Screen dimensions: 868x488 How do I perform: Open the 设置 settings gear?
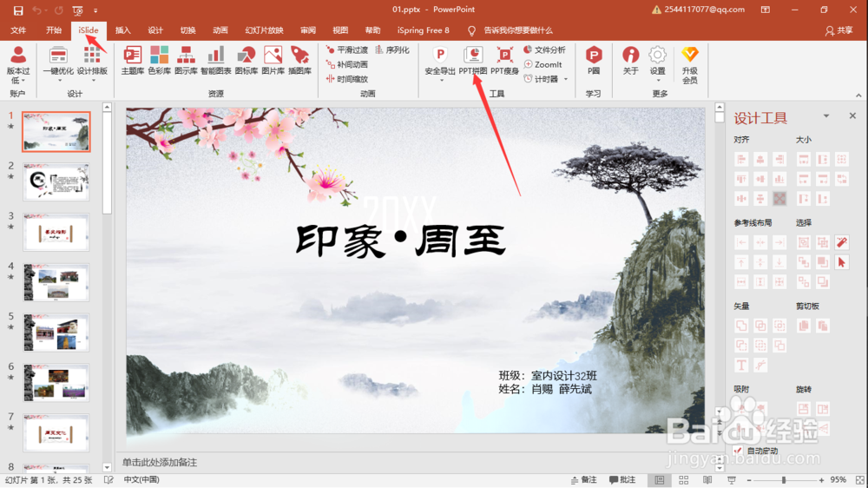click(657, 60)
